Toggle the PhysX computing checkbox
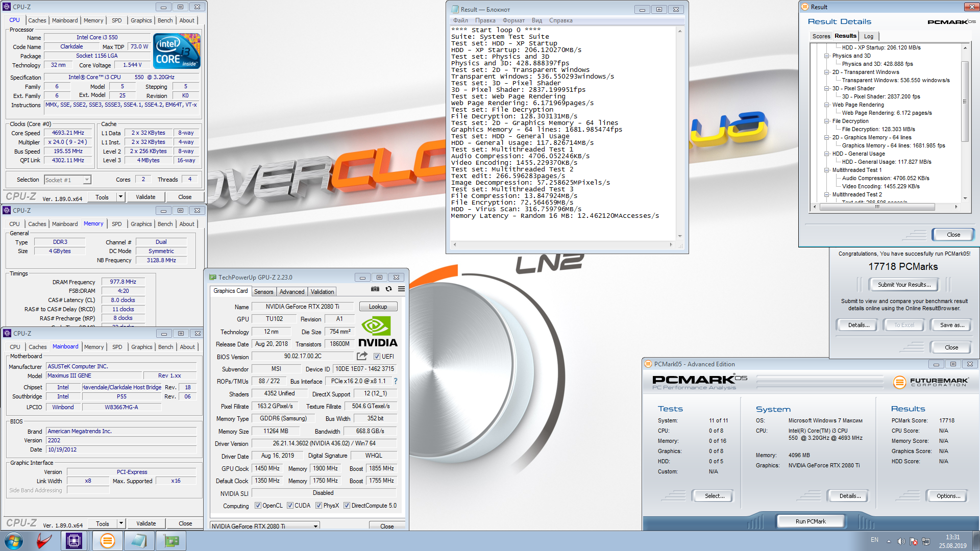980x551 pixels. tap(318, 506)
